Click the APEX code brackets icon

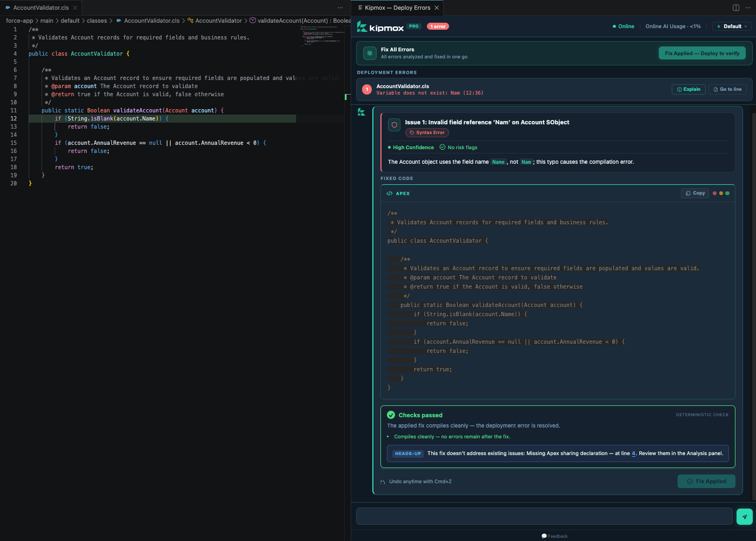pyautogui.click(x=390, y=193)
